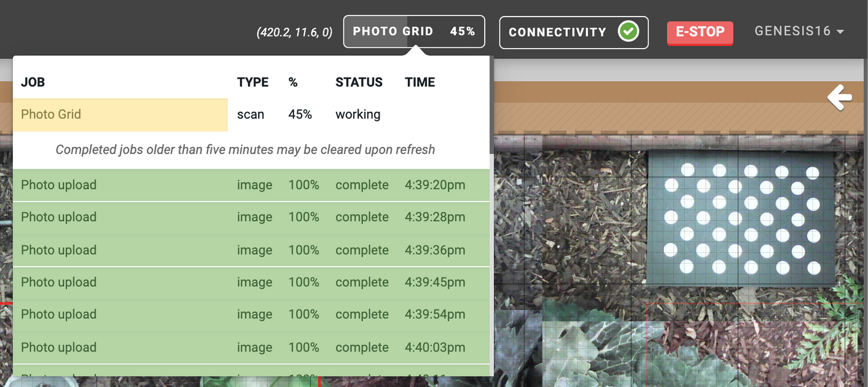The image size is (868, 387).
Task: Select the Photo Grid working job row
Action: (120, 114)
